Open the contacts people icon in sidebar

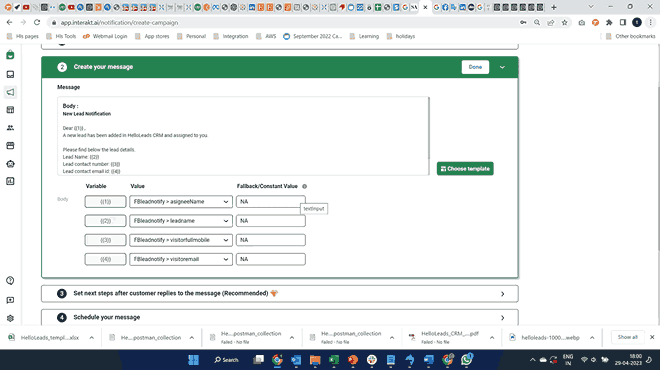pos(11,128)
